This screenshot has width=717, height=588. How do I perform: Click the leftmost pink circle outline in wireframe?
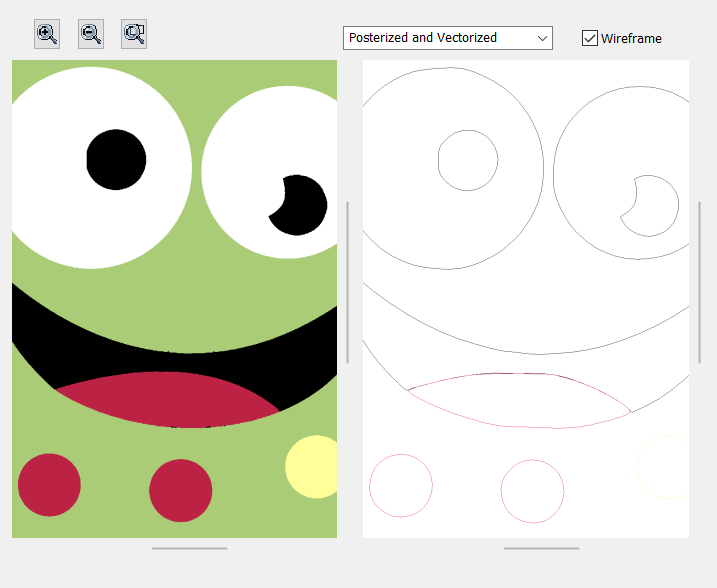[x=401, y=485]
